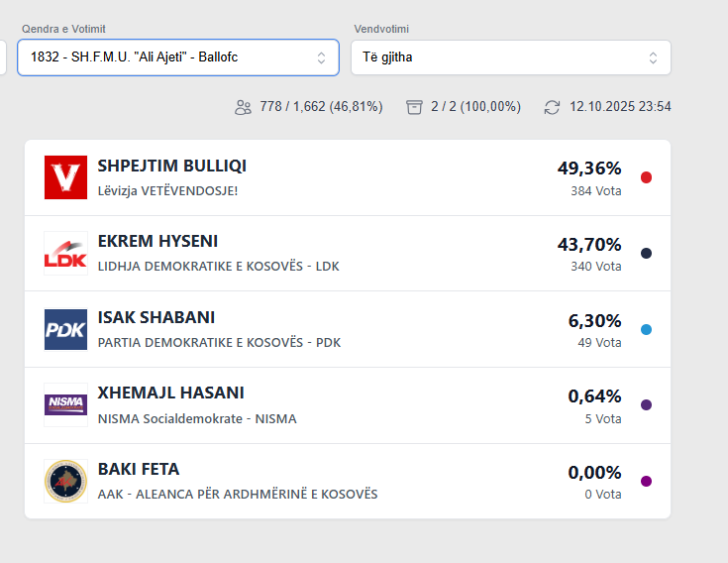Click the refresh timestamp icon
The width and height of the screenshot is (728, 563).
pyautogui.click(x=552, y=107)
